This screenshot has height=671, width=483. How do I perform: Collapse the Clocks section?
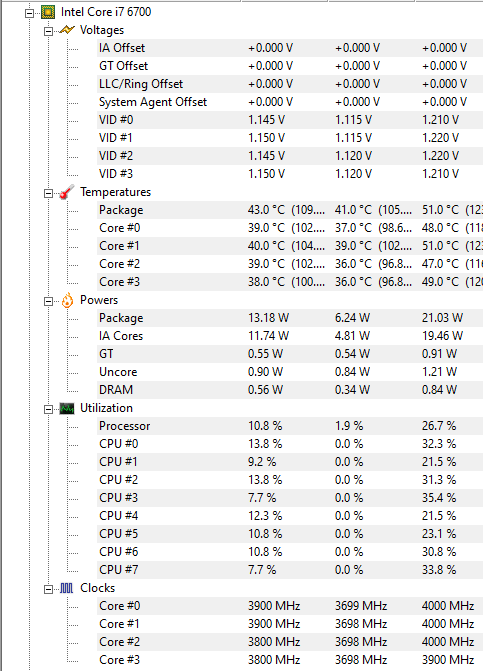click(48, 589)
